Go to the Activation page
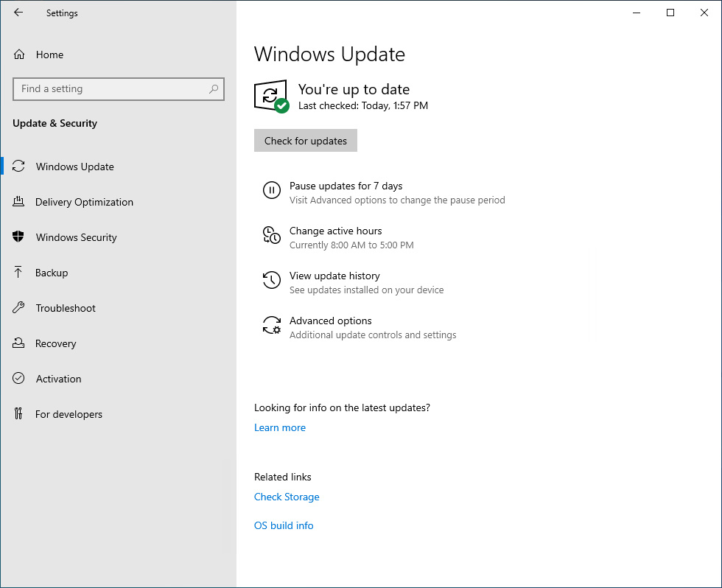Image resolution: width=722 pixels, height=588 pixels. [58, 379]
